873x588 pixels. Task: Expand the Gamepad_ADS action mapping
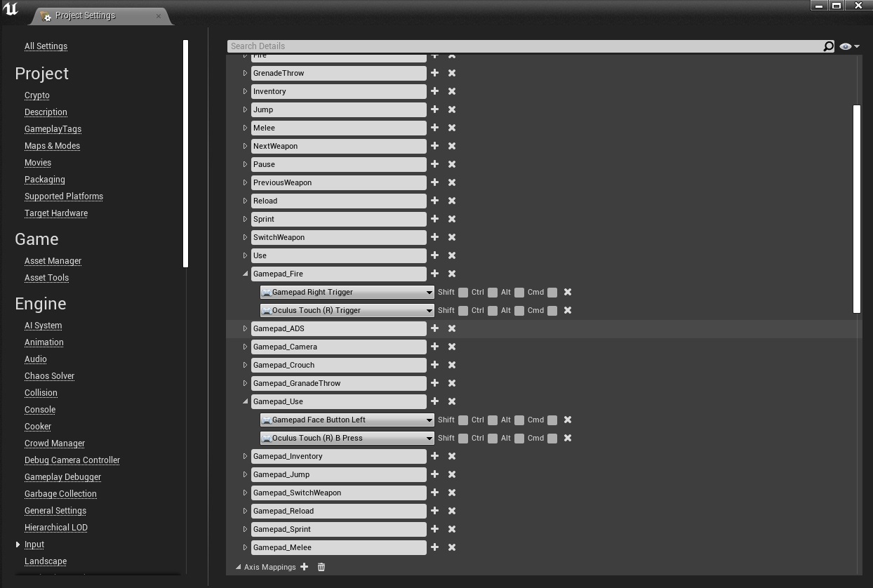tap(245, 328)
